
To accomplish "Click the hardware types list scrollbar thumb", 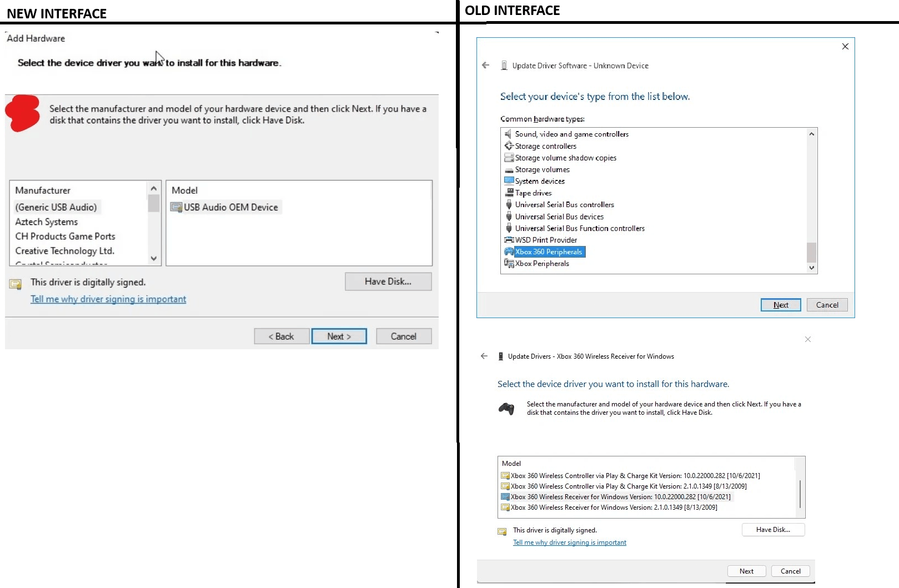I will coord(812,252).
